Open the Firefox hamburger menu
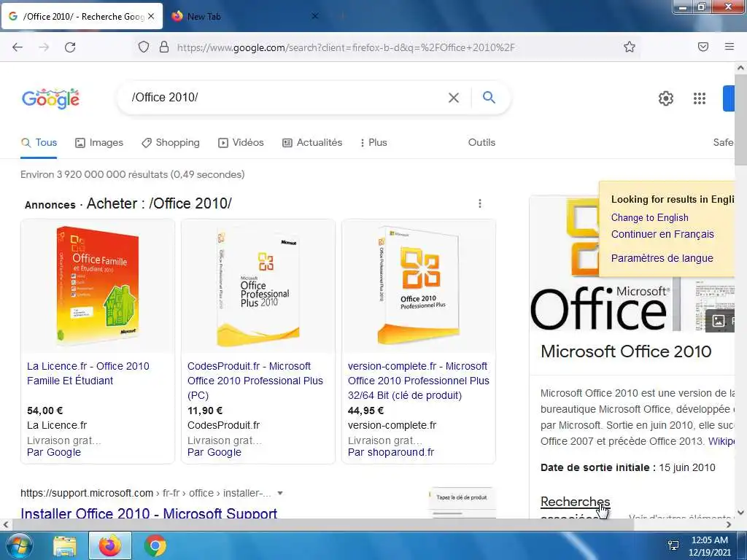 click(729, 47)
